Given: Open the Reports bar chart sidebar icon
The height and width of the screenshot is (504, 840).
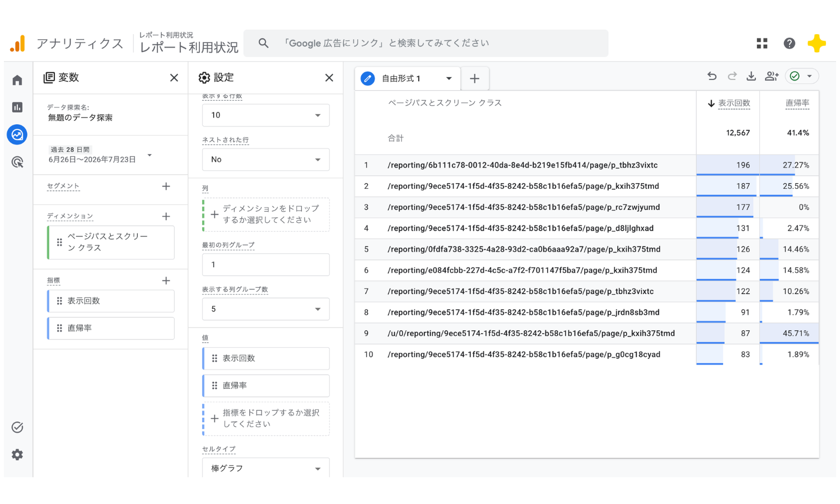Looking at the screenshot, I should click(17, 107).
